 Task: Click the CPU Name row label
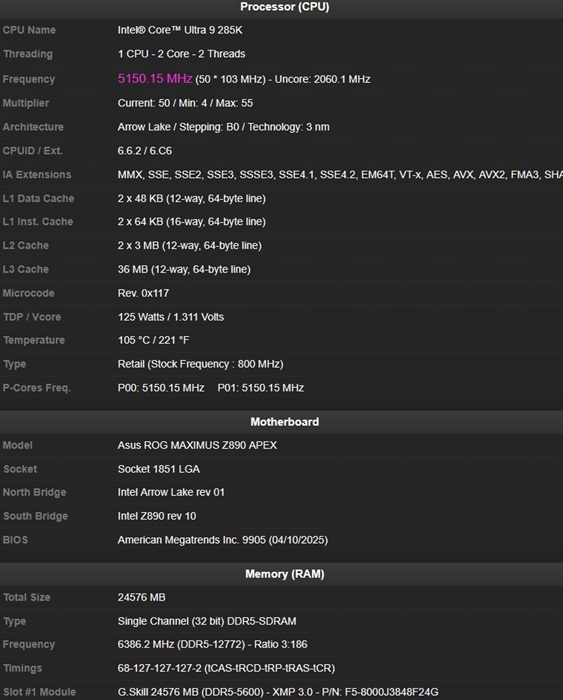[29, 30]
